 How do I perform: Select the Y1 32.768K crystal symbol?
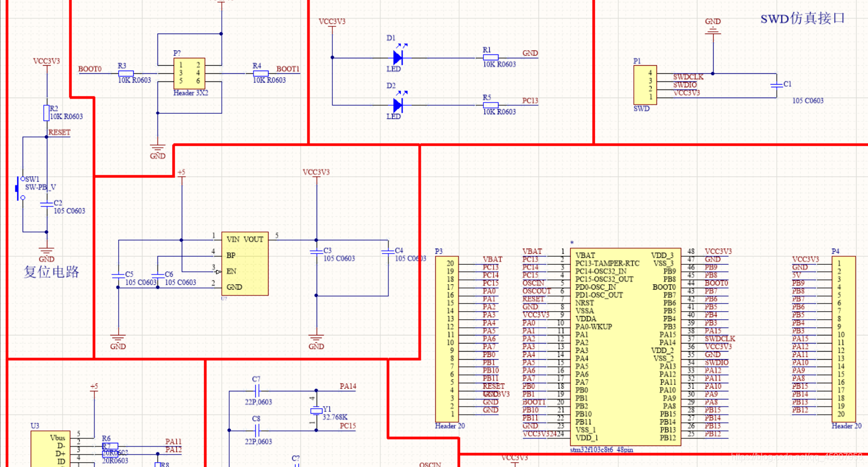tap(316, 411)
